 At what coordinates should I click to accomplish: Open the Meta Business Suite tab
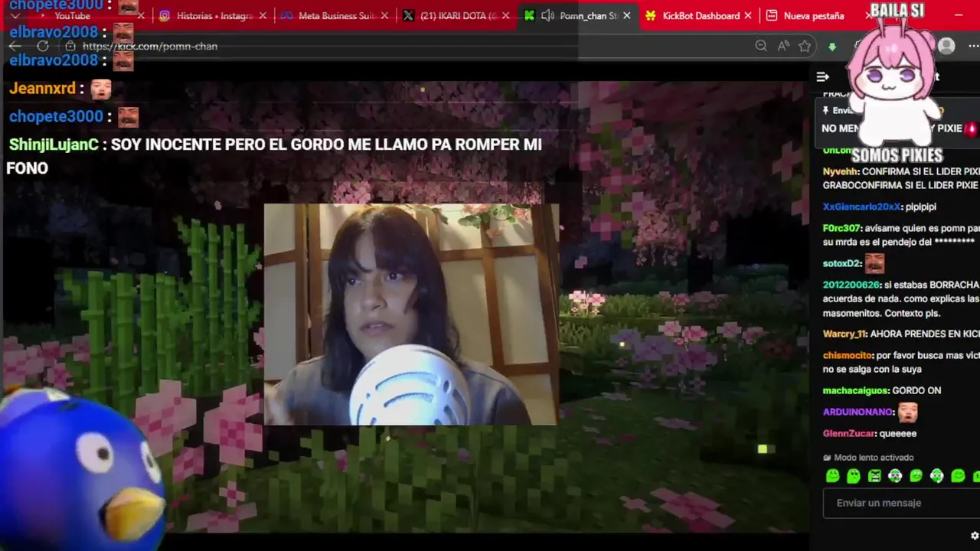point(335,15)
